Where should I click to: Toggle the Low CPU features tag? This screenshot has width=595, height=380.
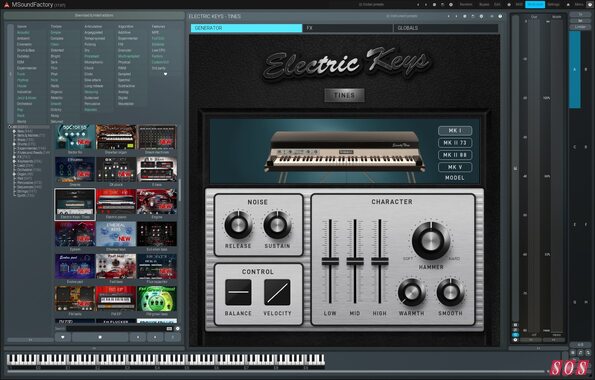coord(158,50)
